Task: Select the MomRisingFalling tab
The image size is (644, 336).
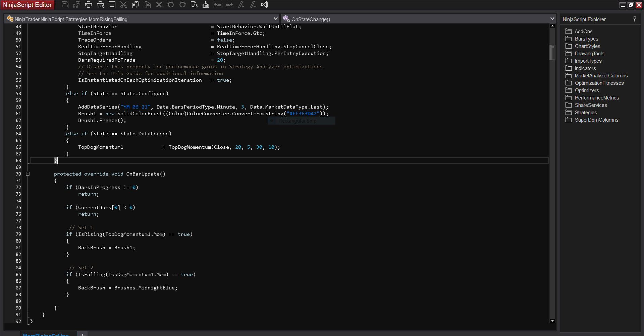Action: pyautogui.click(x=46, y=334)
